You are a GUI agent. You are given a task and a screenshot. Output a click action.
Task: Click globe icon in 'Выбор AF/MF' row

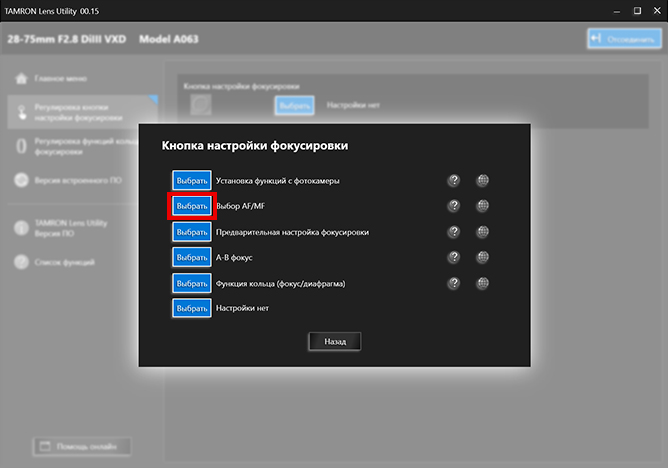483,206
